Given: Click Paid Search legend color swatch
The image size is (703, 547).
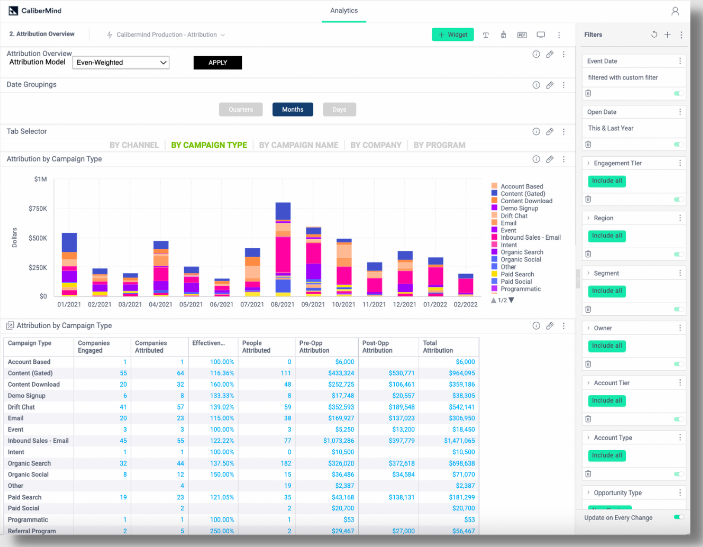Looking at the screenshot, I should point(494,274).
